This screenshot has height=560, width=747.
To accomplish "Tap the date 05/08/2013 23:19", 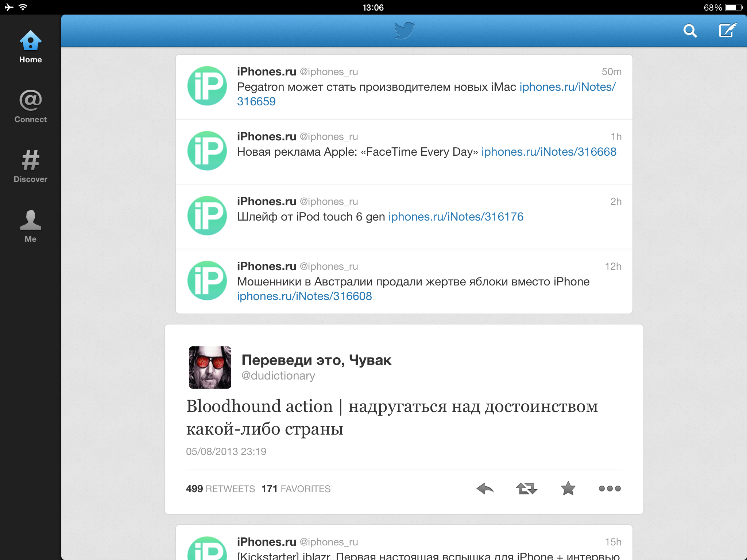I will click(x=226, y=452).
